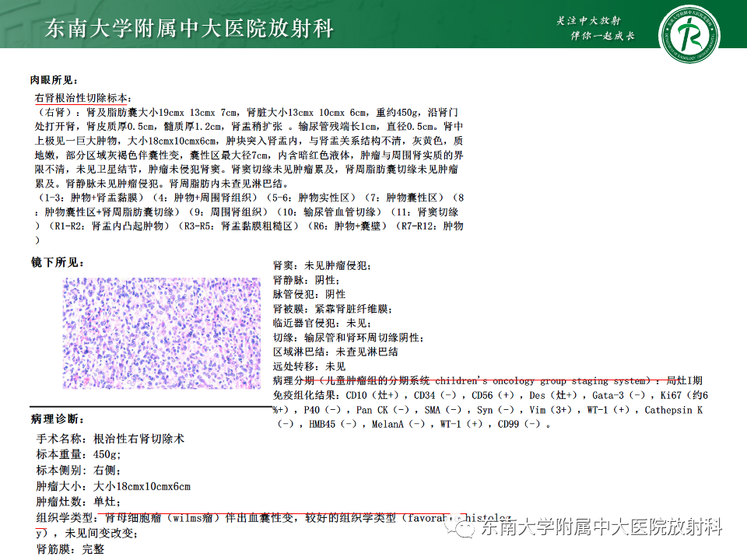Click the line 肾被膜：紧靠肾脏纤维膜
Screen dimensions: 747x560
pos(332,309)
